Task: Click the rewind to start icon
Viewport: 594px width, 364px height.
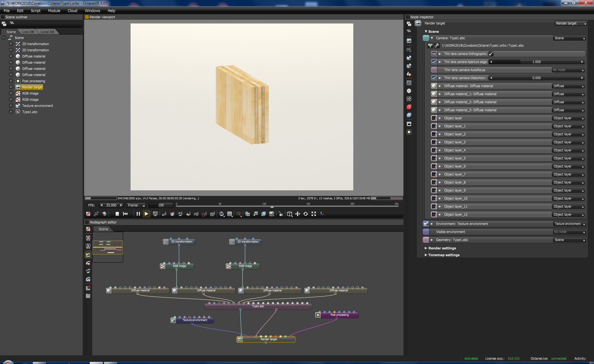Action: pyautogui.click(x=125, y=214)
